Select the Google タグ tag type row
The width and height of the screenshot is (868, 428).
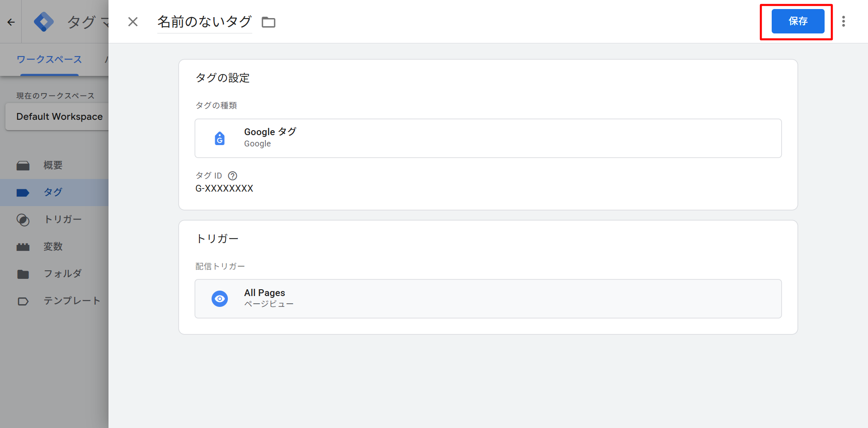488,138
